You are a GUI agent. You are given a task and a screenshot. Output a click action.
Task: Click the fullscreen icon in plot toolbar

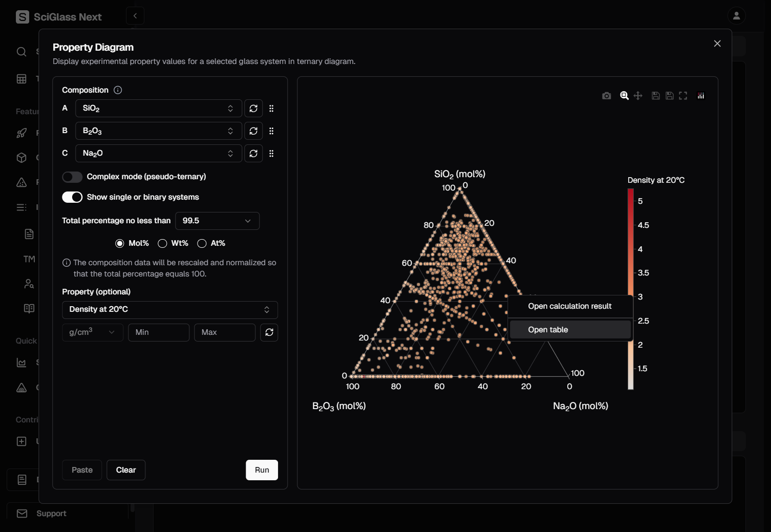[683, 96]
